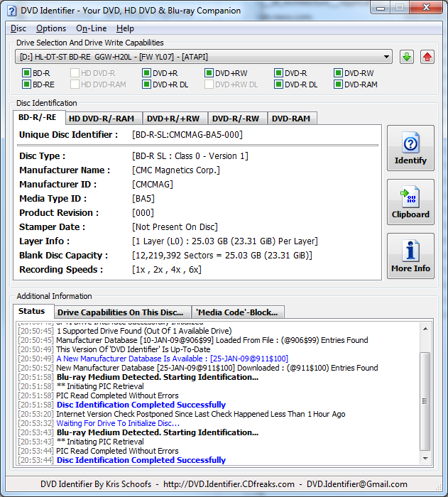Open the Help menu
The image size is (448, 497).
tap(125, 28)
